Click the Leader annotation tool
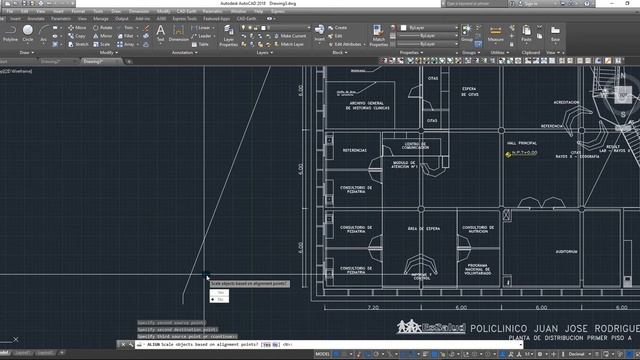 pos(201,36)
